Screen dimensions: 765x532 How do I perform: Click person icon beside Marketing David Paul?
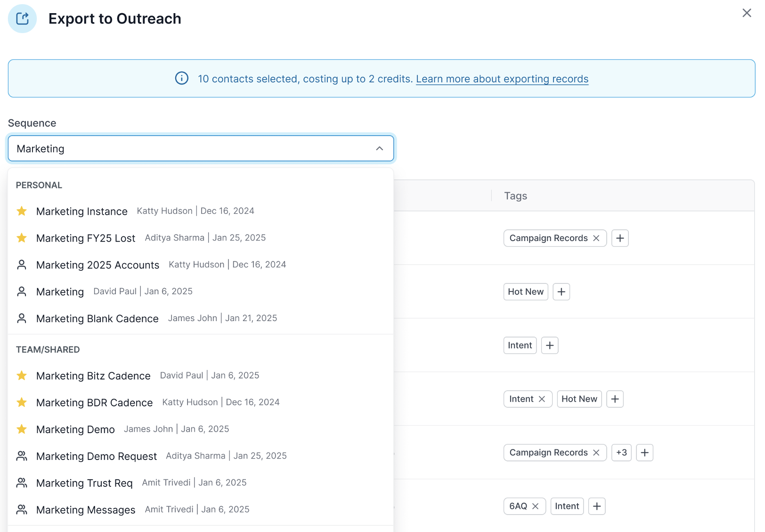(22, 291)
